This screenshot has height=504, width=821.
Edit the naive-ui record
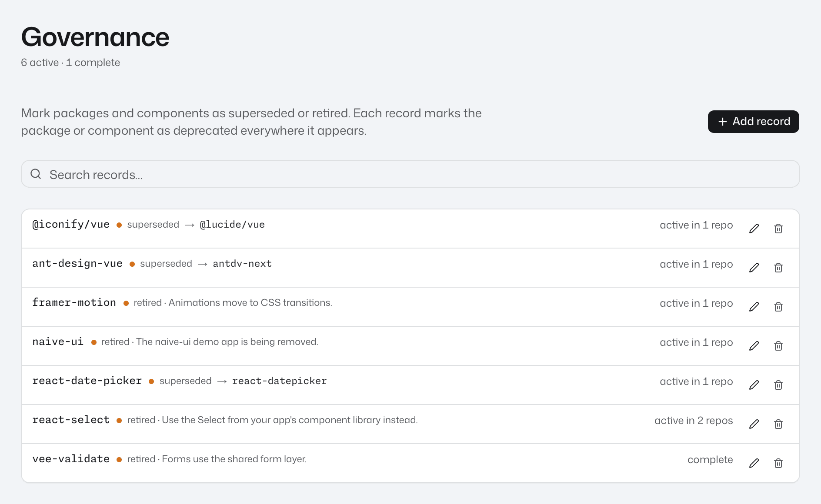coord(754,346)
